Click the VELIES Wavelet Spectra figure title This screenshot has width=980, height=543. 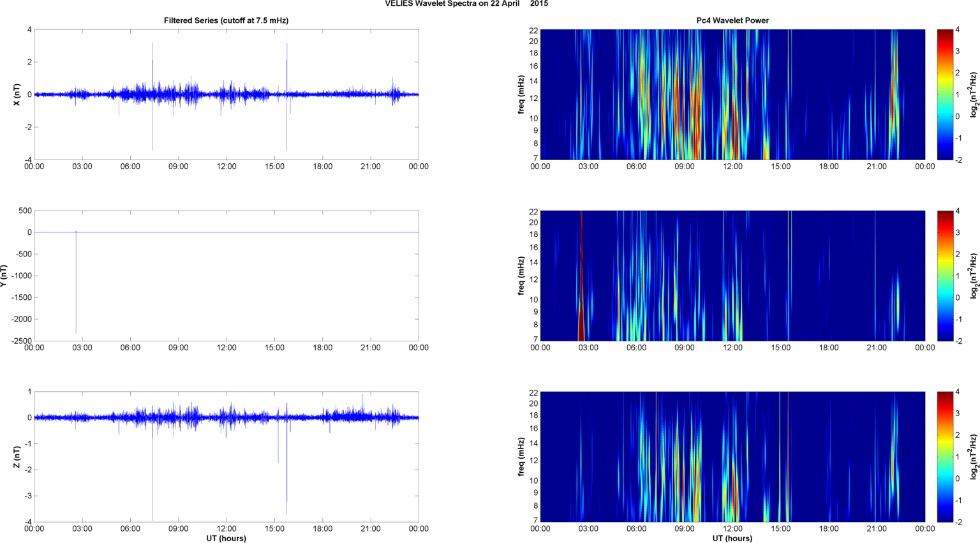point(466,4)
